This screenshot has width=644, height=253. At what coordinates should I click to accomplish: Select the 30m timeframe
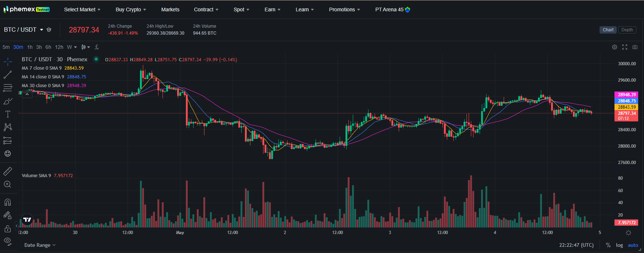(18, 47)
